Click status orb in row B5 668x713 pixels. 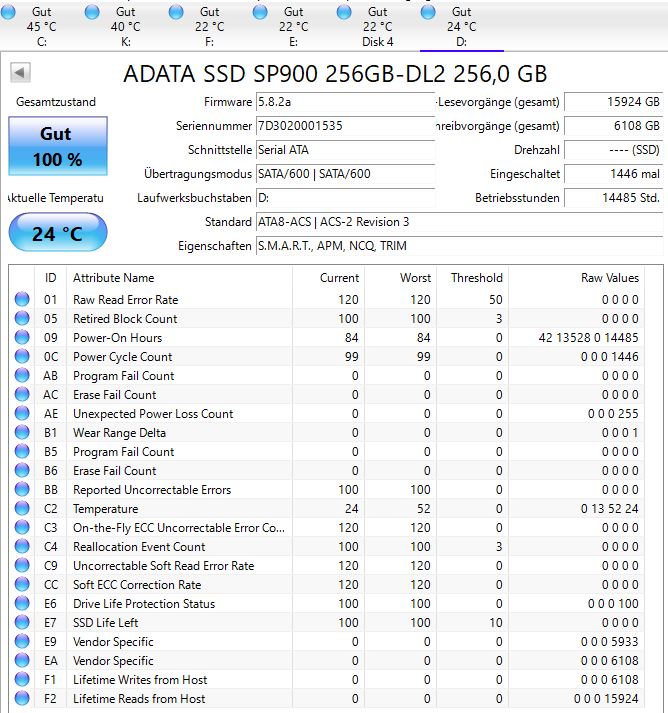(22, 452)
